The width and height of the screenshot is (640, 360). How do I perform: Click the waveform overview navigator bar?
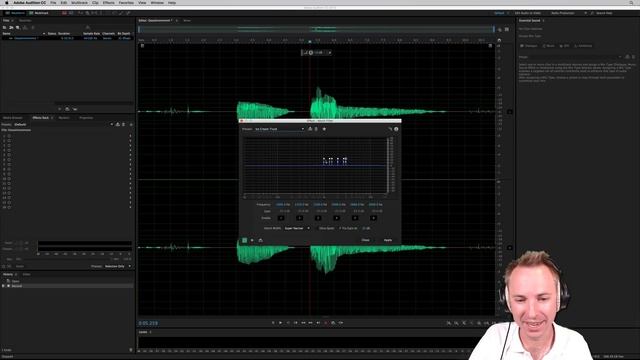coord(316,29)
